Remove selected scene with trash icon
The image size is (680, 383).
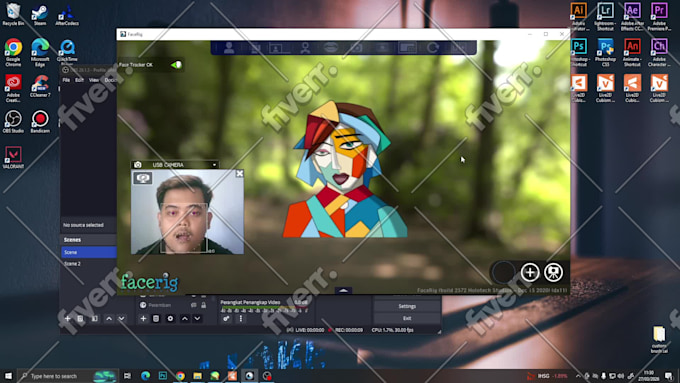(80, 319)
